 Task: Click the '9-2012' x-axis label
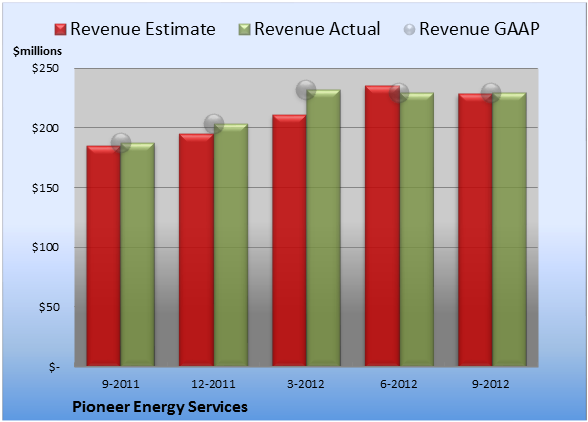[491, 384]
